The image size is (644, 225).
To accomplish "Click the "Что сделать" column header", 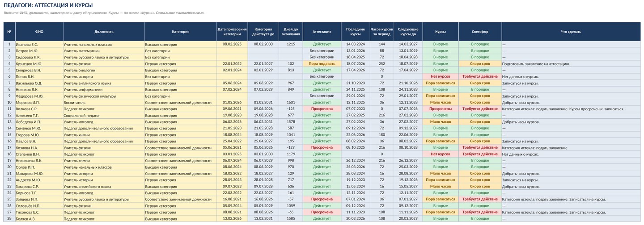I will pos(571,32).
